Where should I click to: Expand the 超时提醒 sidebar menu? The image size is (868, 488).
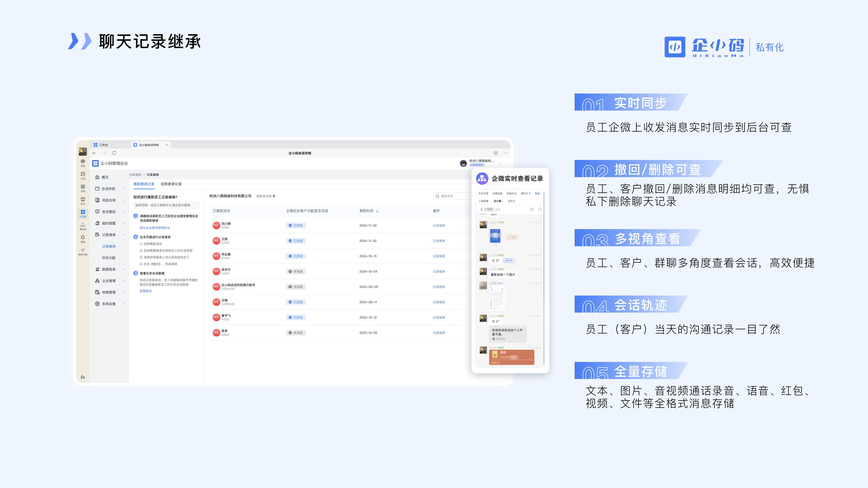(110, 223)
